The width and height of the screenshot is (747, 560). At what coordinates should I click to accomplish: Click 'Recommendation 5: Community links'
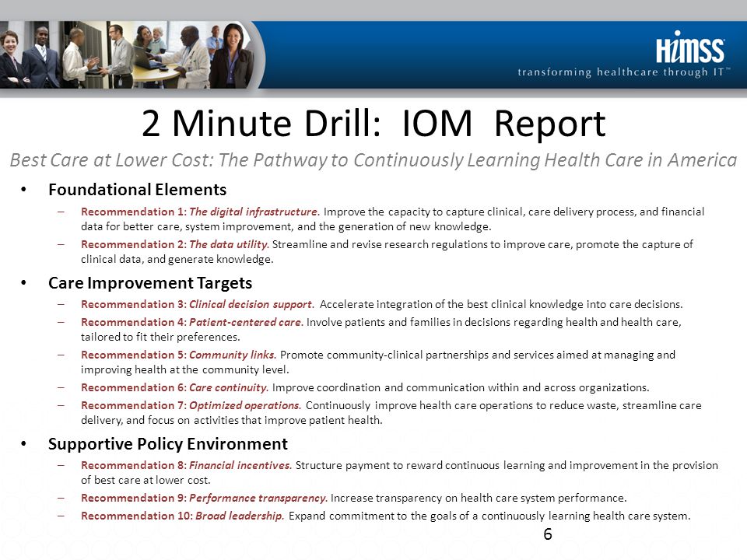click(x=179, y=355)
